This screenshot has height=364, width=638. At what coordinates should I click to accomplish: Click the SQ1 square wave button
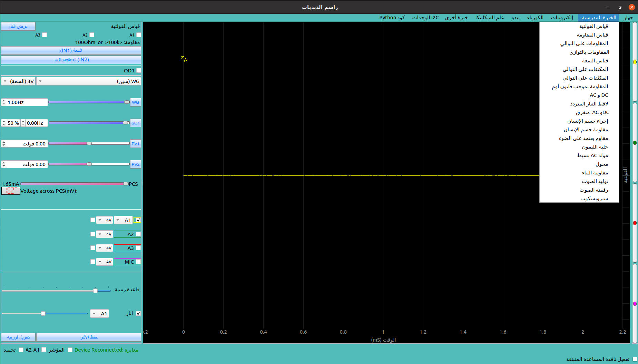[136, 123]
